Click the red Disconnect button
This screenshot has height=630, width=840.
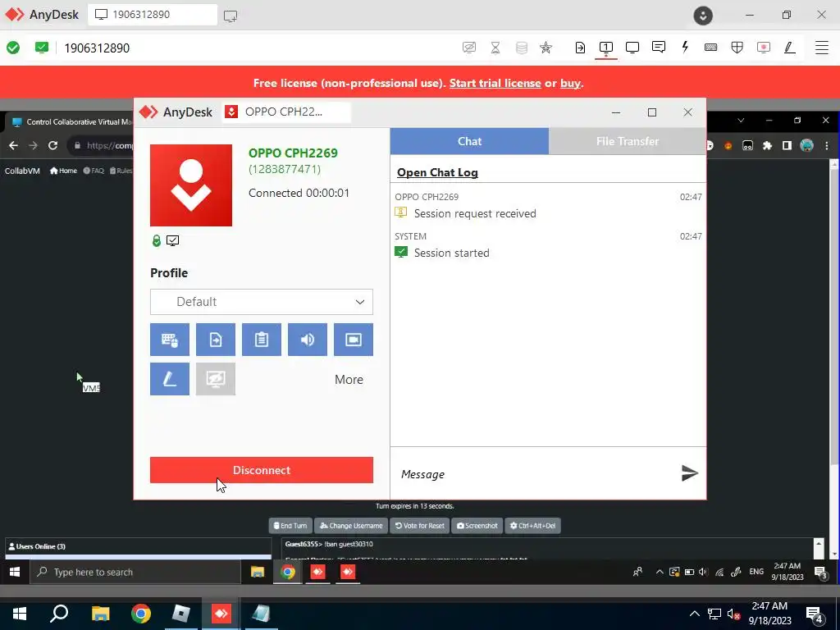pyautogui.click(x=262, y=470)
